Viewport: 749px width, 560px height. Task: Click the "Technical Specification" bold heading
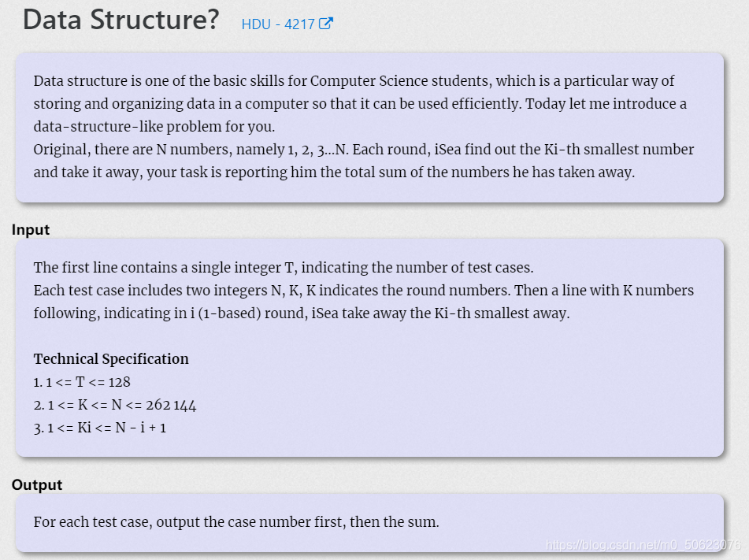click(111, 359)
